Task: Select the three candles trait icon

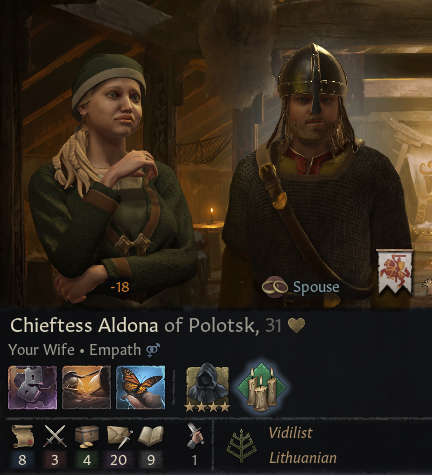Action: [x=262, y=387]
